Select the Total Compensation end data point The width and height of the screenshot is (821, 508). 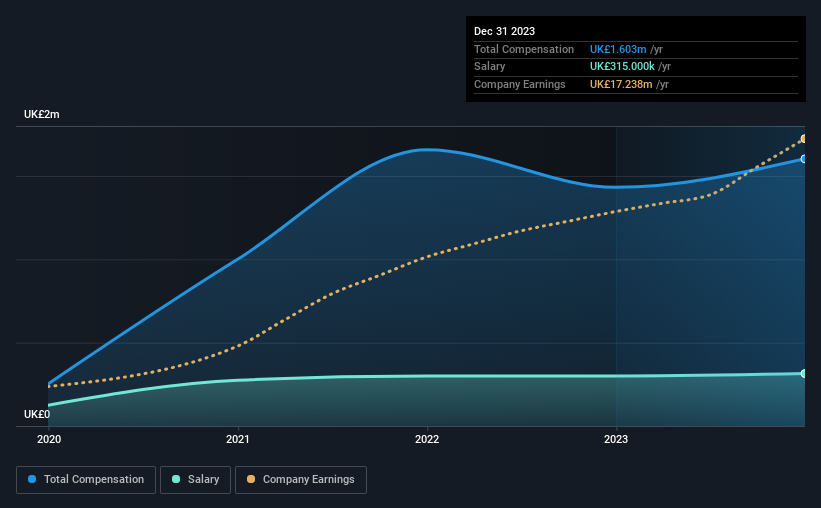point(804,159)
